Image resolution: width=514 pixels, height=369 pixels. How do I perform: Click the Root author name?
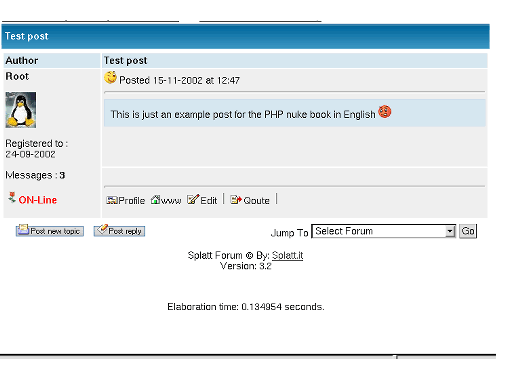click(17, 76)
